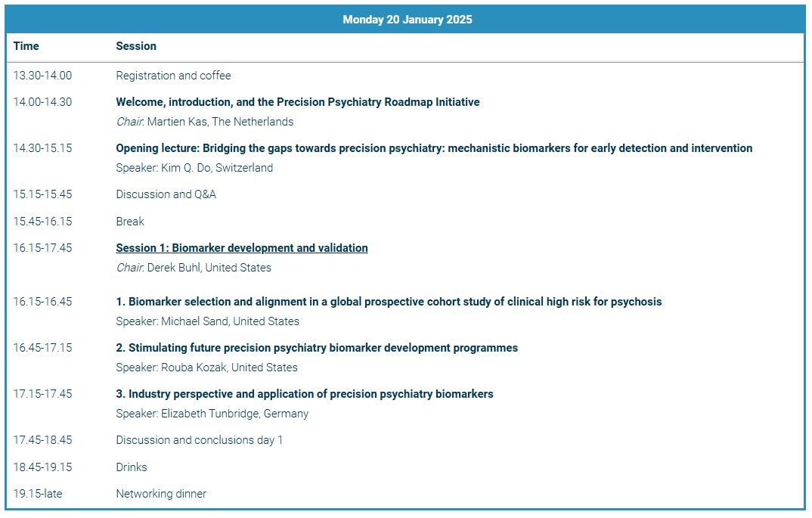This screenshot has height=518, width=812.
Task: Click the Monday 20 January 2025 header
Action: 407,20
